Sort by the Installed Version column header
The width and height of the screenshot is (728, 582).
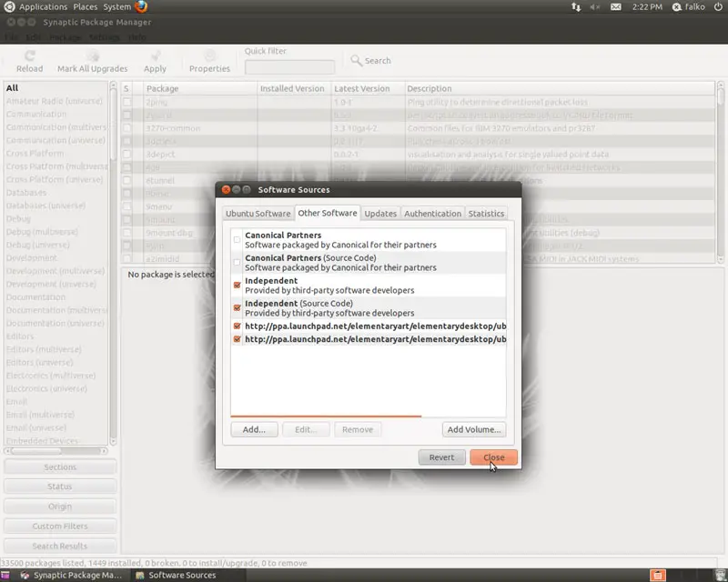pos(293,88)
